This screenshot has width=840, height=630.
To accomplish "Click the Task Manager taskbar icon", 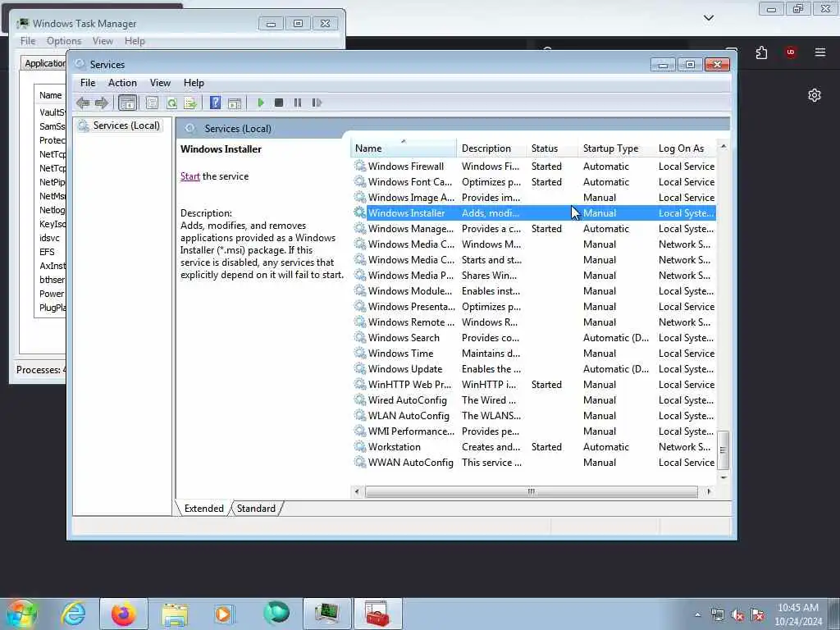I will click(326, 614).
